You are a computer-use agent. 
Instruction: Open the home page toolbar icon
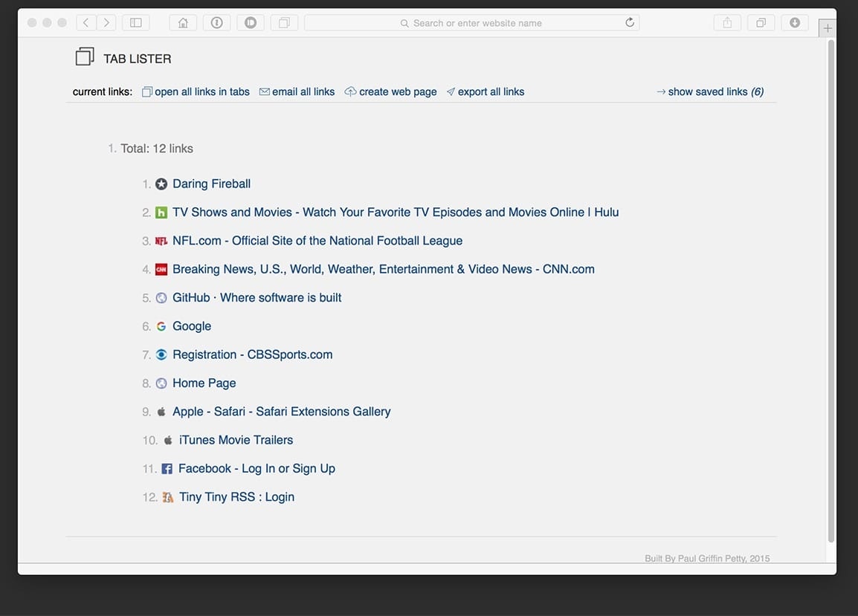point(183,22)
